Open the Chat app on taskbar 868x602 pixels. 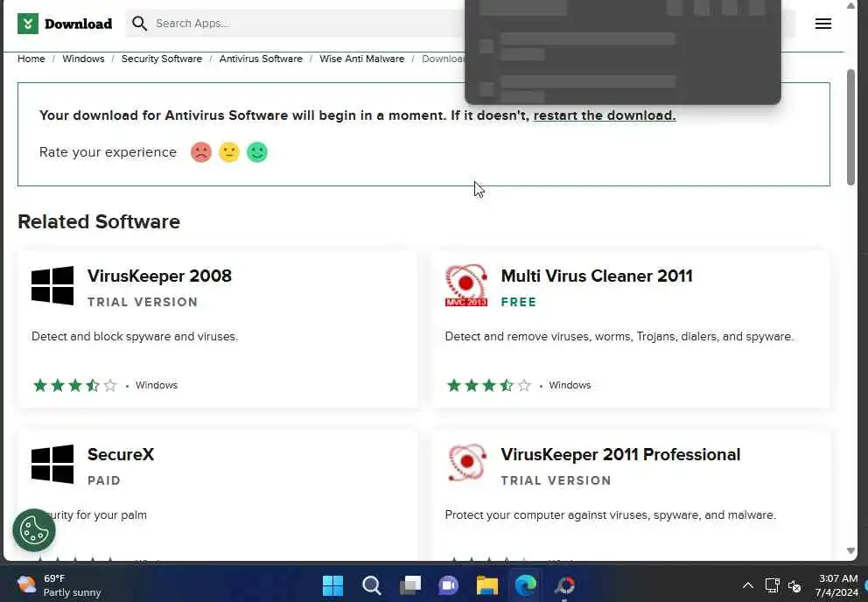(x=448, y=584)
